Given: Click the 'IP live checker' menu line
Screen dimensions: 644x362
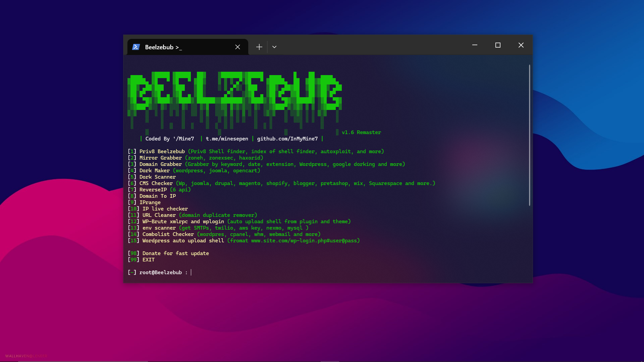Looking at the screenshot, I should pos(158,209).
